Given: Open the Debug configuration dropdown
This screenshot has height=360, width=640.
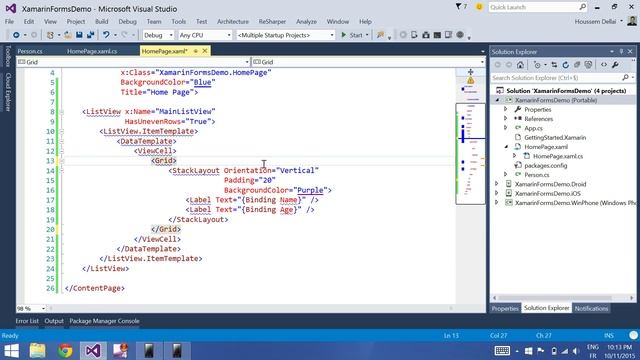Looking at the screenshot, I should point(158,35).
